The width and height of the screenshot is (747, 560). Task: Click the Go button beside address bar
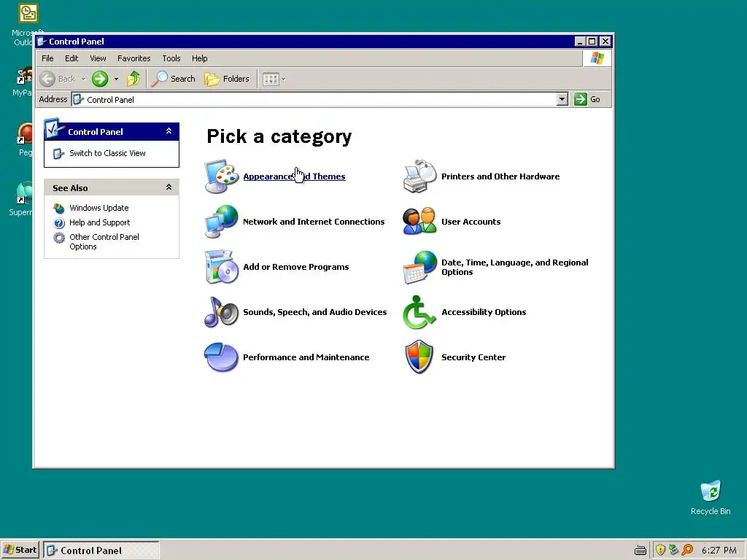click(587, 99)
